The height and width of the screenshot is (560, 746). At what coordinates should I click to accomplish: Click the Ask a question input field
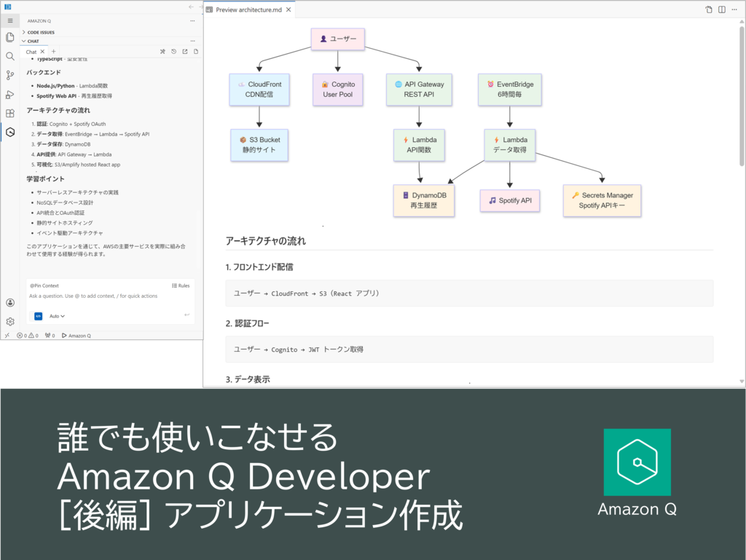(x=102, y=296)
